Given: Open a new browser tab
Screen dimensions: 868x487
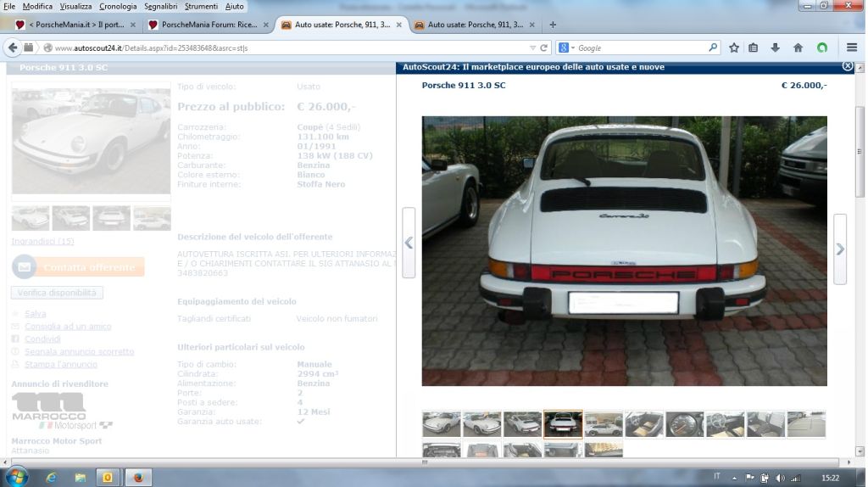Looking at the screenshot, I should click(x=553, y=25).
